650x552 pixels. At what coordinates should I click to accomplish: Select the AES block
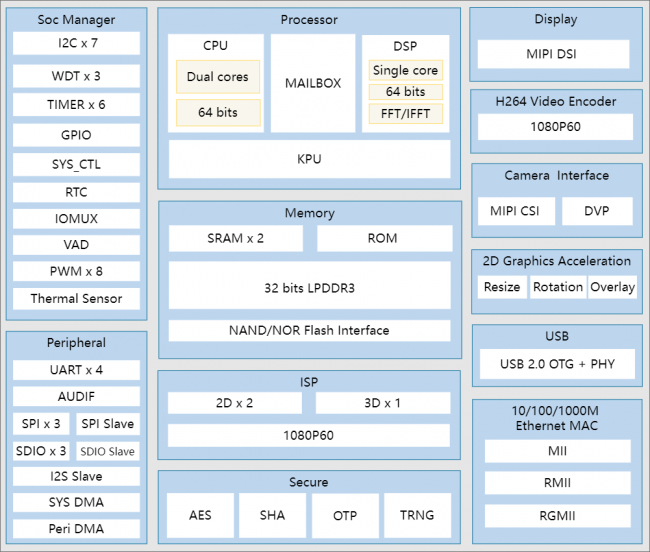click(200, 515)
